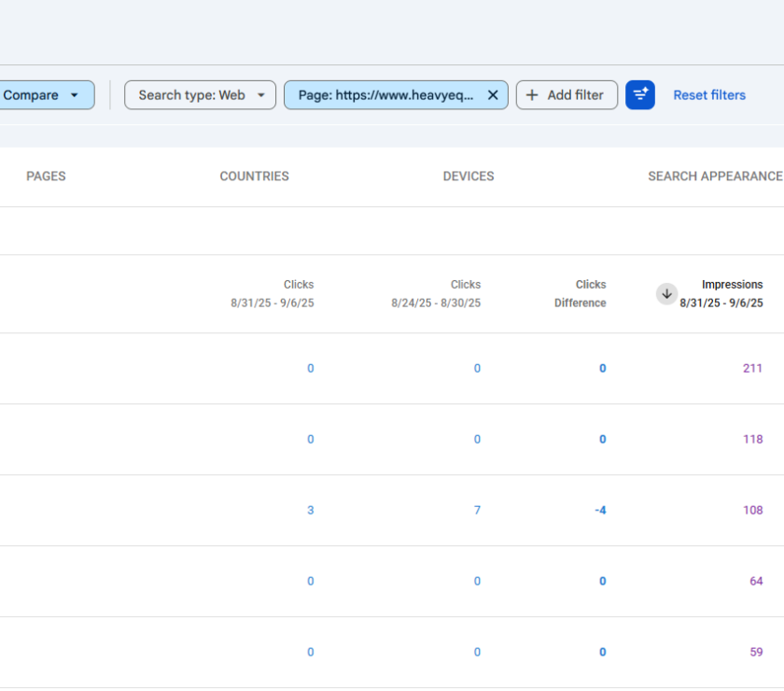
Task: Click the 3 clicks value in the 108 row
Action: point(311,511)
